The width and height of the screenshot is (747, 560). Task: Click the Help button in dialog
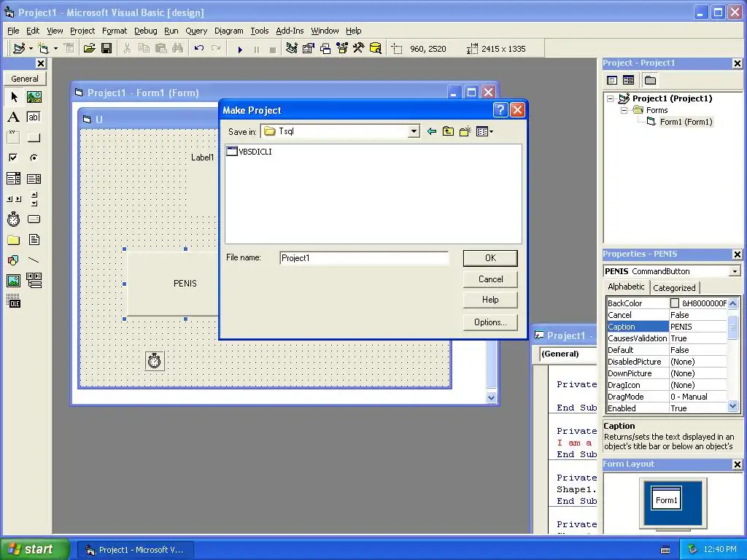click(490, 300)
